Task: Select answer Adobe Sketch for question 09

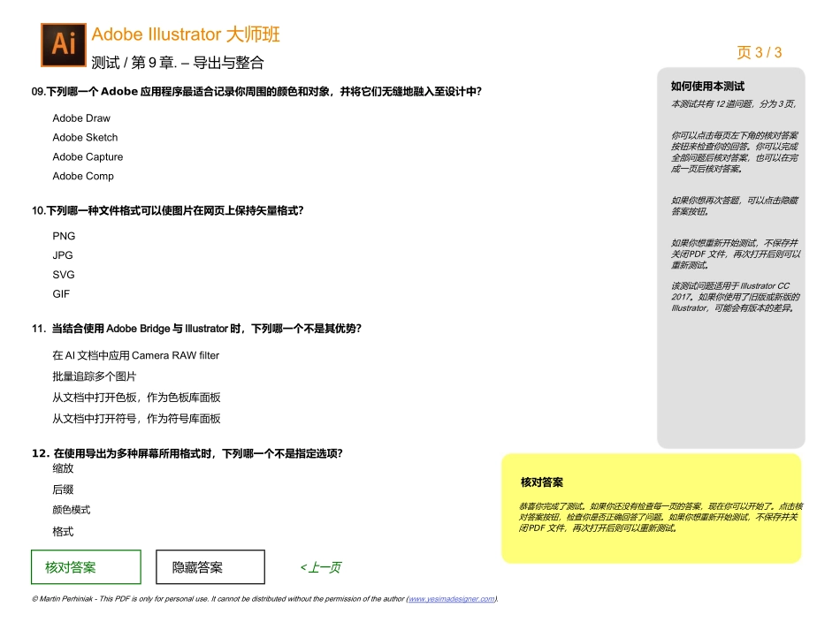Action: 83,137
